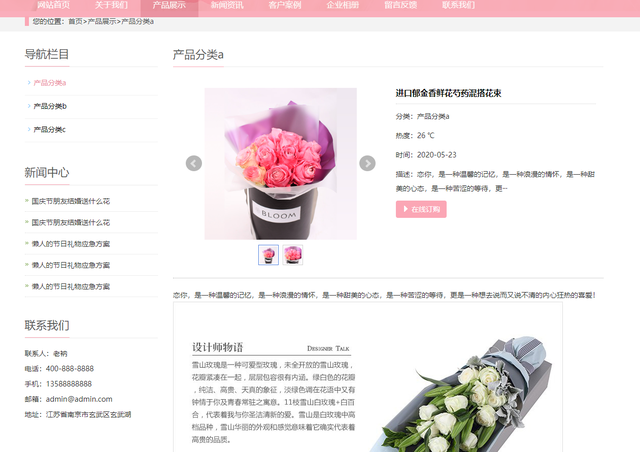Click product title 进口郁金香鲜花芍药混搭花束
Viewport: 640px width, 452px height.
point(448,93)
